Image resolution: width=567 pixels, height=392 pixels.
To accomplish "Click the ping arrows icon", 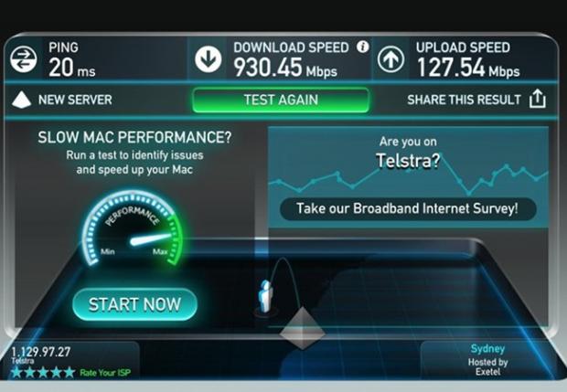I will [24, 59].
